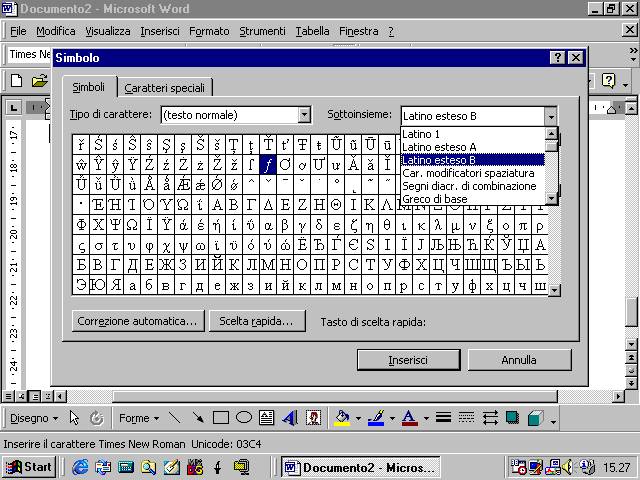Open the Strumenti menu
The image size is (640, 480).
point(262,31)
